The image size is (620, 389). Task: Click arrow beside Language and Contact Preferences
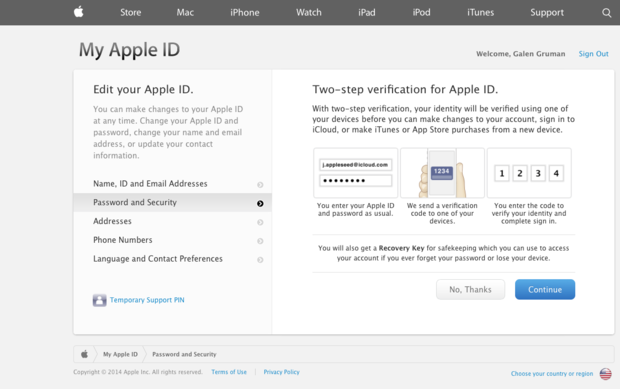coord(260,260)
